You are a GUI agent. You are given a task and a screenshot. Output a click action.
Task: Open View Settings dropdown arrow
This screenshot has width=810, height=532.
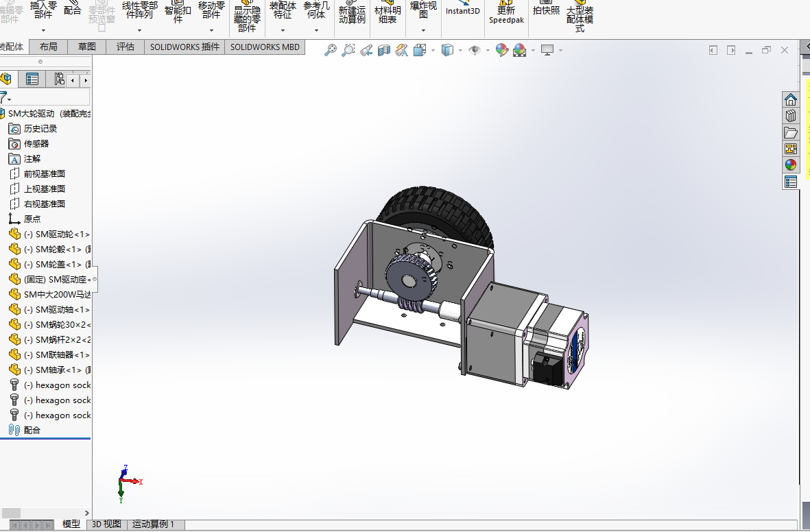click(560, 51)
